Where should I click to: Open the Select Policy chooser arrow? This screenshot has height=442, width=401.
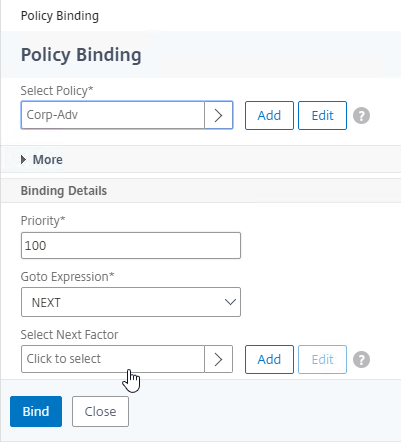point(219,115)
